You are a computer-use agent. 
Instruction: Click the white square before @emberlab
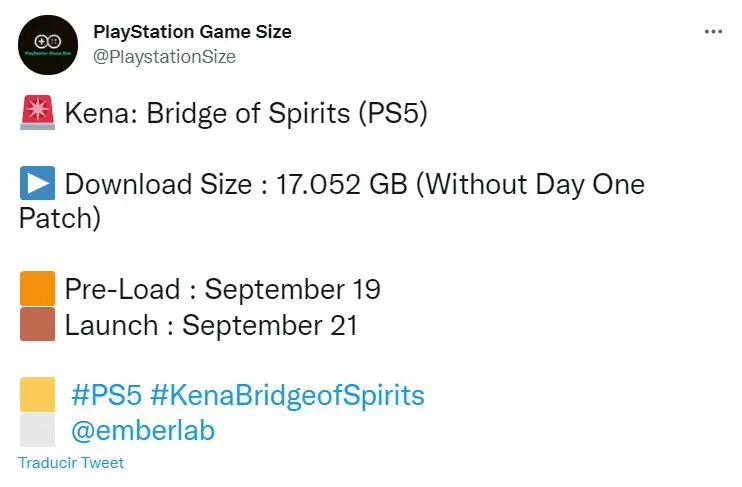click(37, 430)
